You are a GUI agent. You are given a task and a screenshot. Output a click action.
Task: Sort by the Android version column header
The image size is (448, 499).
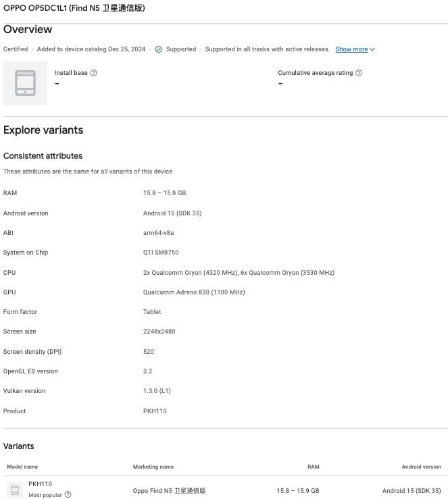click(x=421, y=467)
